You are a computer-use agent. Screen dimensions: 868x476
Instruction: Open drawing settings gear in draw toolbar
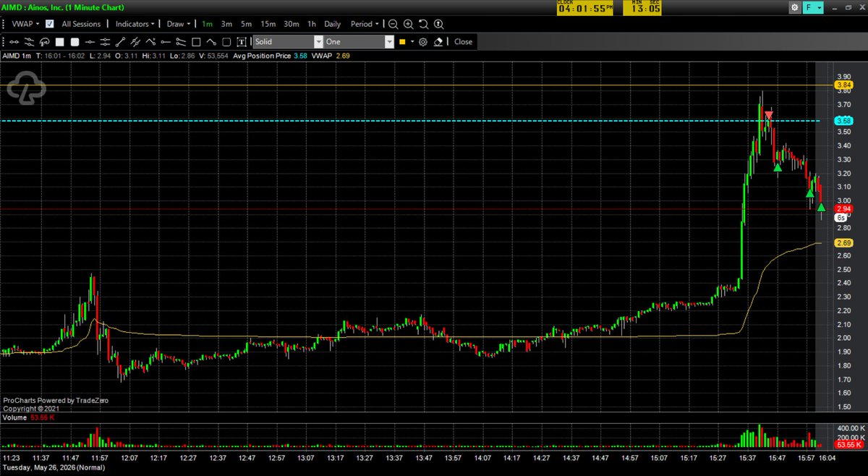coord(423,42)
